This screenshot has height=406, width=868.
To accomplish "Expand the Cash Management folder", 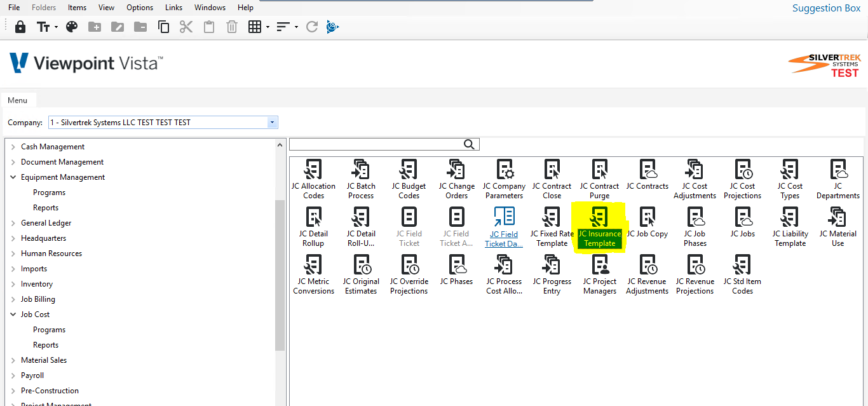I will click(x=13, y=147).
